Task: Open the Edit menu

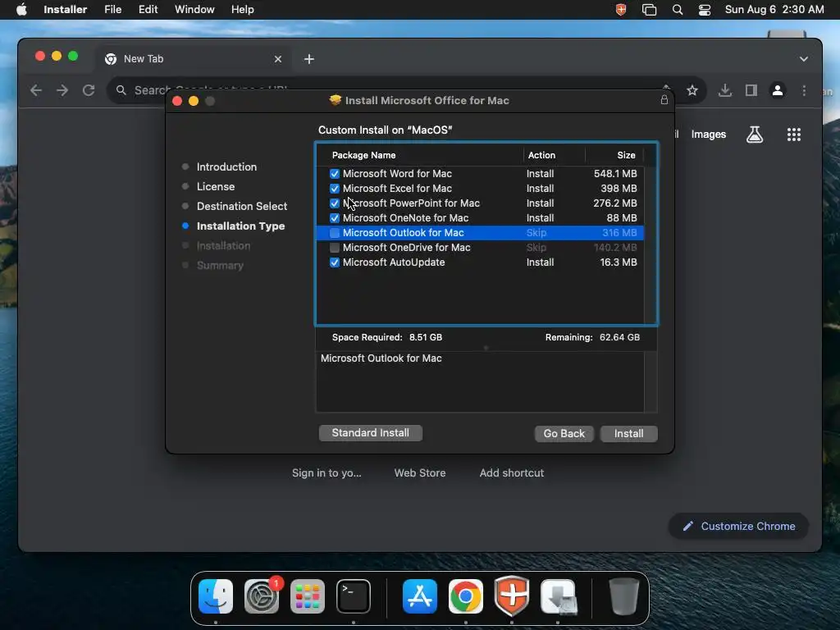Action: pyautogui.click(x=148, y=9)
